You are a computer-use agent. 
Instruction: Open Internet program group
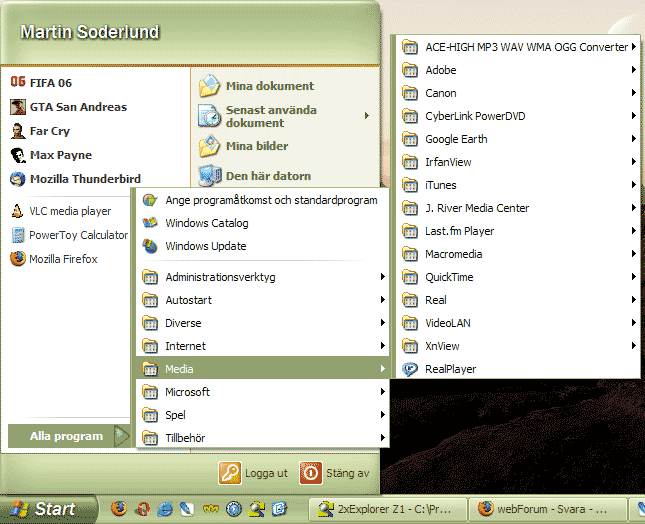(262, 346)
